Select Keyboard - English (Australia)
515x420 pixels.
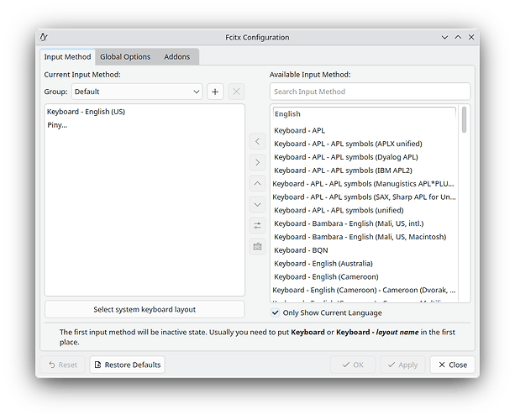(x=365, y=264)
